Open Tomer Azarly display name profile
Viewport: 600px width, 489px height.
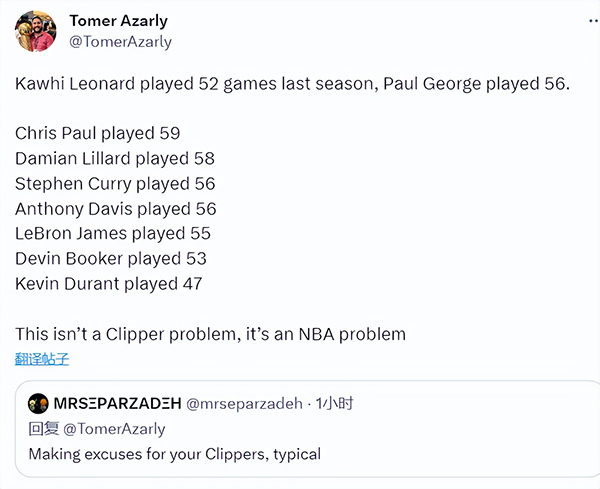(x=119, y=21)
